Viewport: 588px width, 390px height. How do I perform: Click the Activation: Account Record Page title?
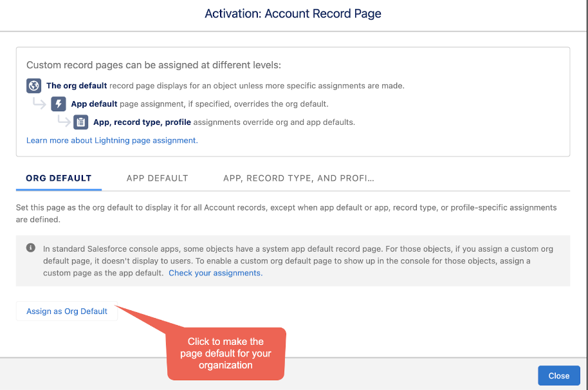pos(293,14)
